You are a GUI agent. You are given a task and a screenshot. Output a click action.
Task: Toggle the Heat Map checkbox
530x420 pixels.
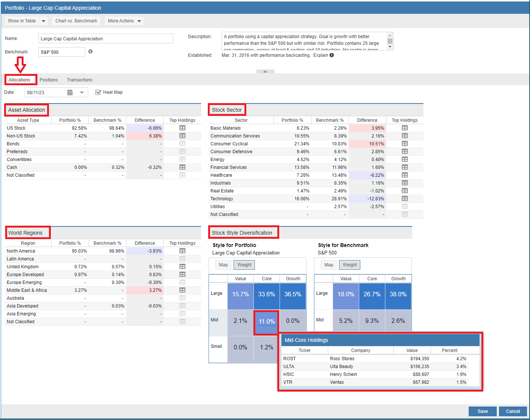(98, 92)
